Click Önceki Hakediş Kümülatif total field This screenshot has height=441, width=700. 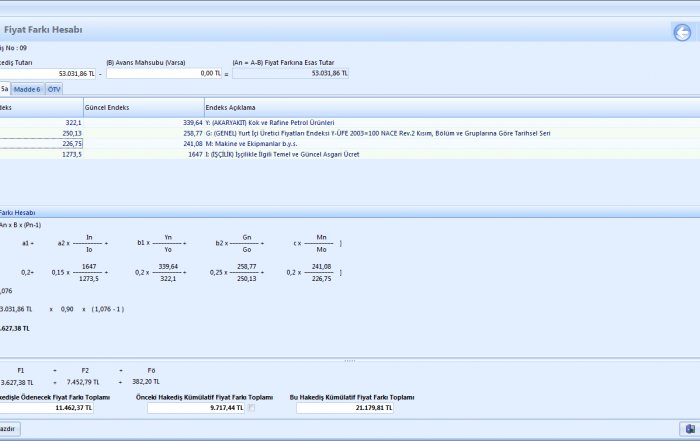coord(196,408)
